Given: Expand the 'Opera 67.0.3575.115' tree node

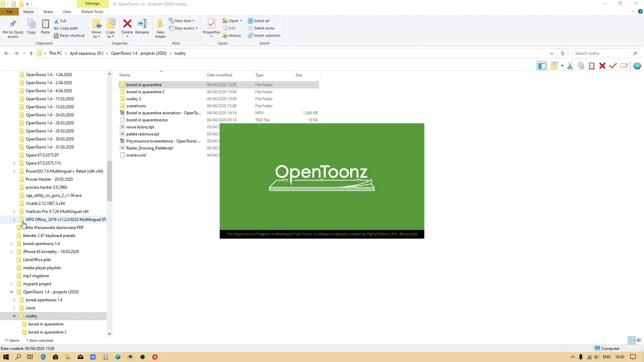Looking at the screenshot, I should coord(14,163).
